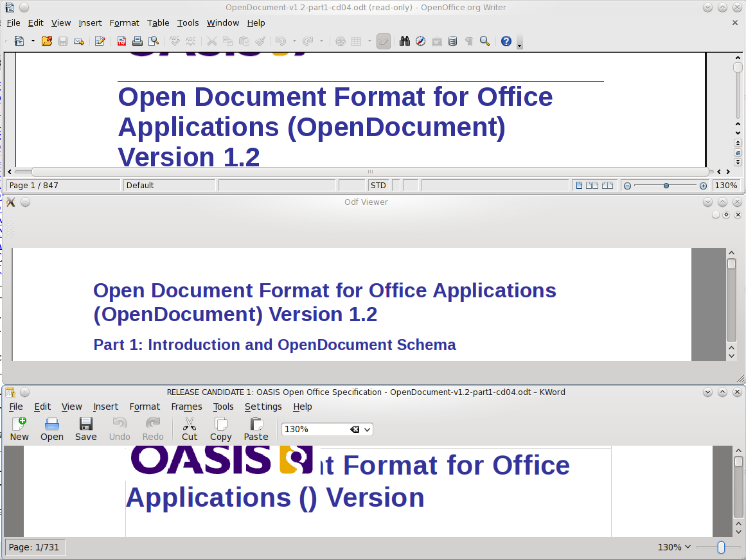Image resolution: width=746 pixels, height=560 pixels.
Task: Click the Save button in KWord toolbar
Action: (x=85, y=429)
